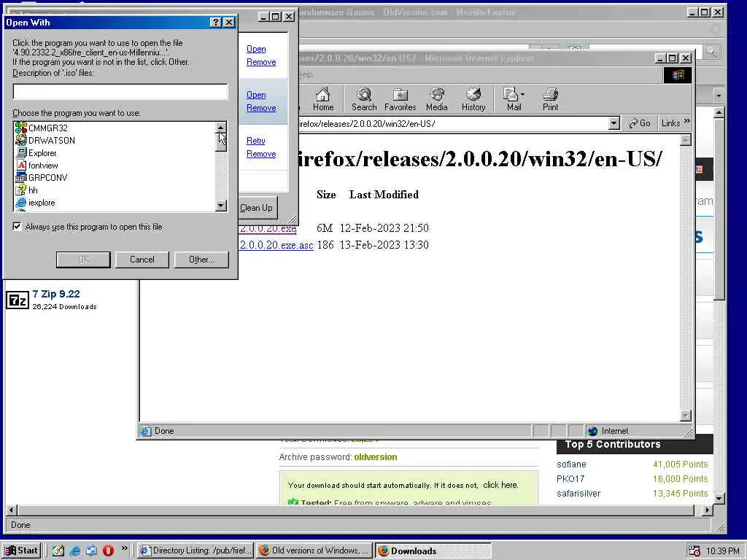
Task: Click the Mail toolbar button in Internet Explorer
Action: pos(511,99)
